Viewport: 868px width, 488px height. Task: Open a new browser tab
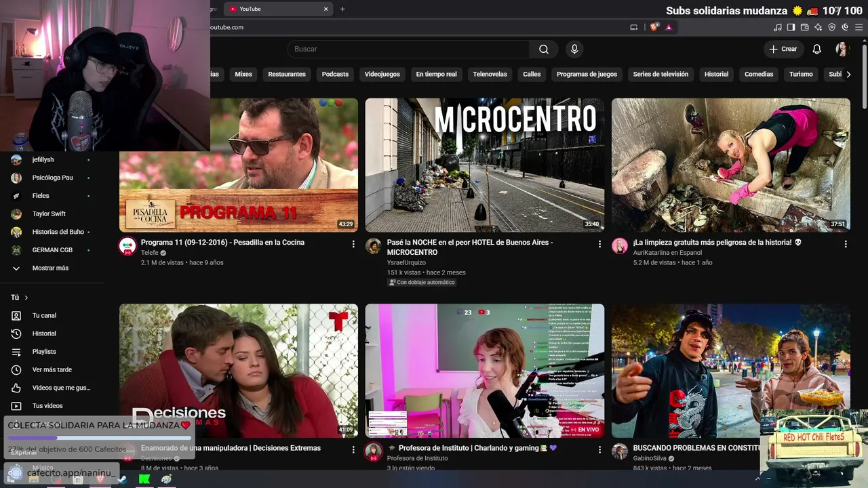[342, 9]
